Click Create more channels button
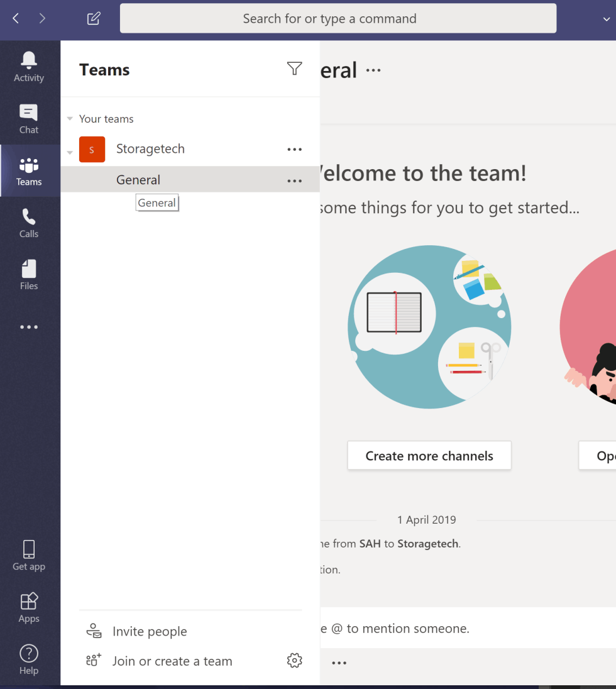 pyautogui.click(x=429, y=456)
